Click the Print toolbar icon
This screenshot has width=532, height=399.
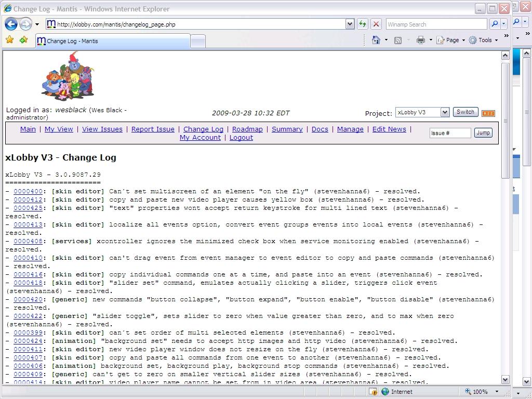point(421,40)
